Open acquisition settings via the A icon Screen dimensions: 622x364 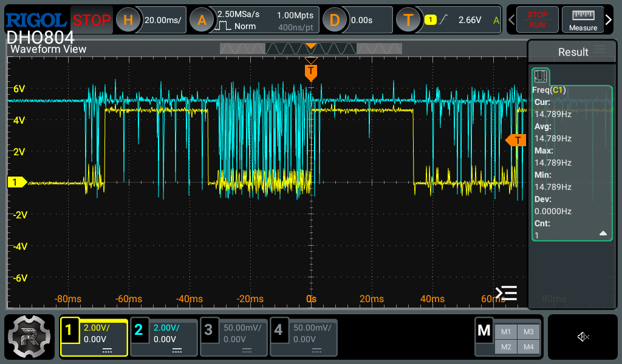[x=200, y=19]
